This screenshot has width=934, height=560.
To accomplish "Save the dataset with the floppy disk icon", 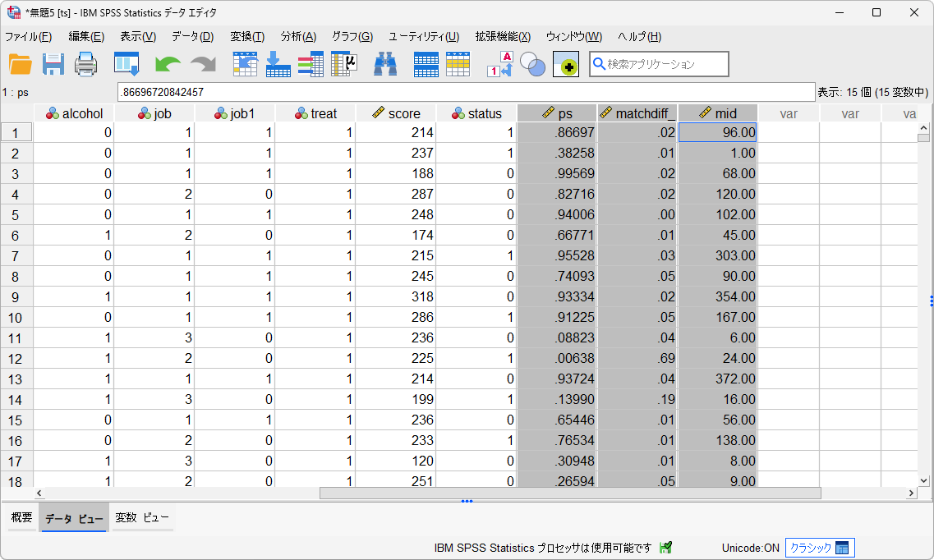I will tap(53, 64).
